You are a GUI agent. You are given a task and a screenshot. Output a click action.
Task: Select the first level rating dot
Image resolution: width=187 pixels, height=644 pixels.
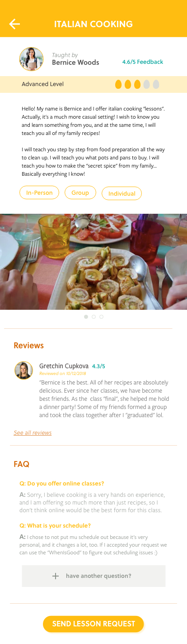click(x=118, y=84)
